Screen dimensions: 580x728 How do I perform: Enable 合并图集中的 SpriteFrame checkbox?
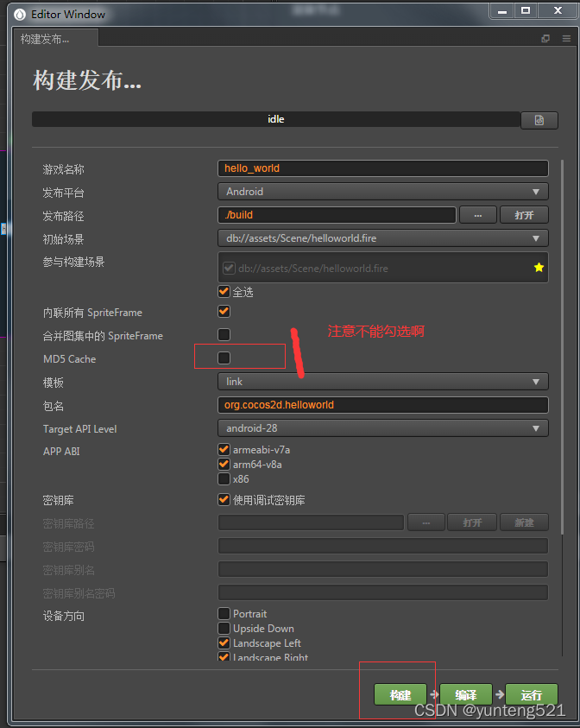click(224, 334)
